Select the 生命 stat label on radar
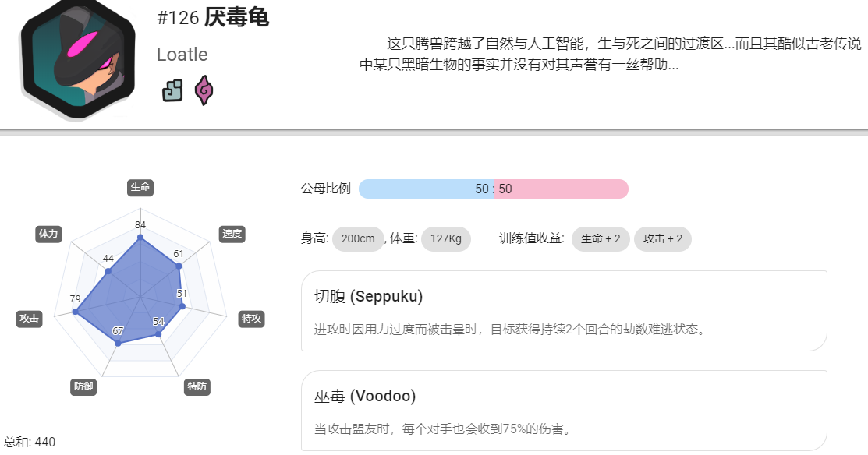Viewport: 868px width, 455px height. (x=140, y=188)
